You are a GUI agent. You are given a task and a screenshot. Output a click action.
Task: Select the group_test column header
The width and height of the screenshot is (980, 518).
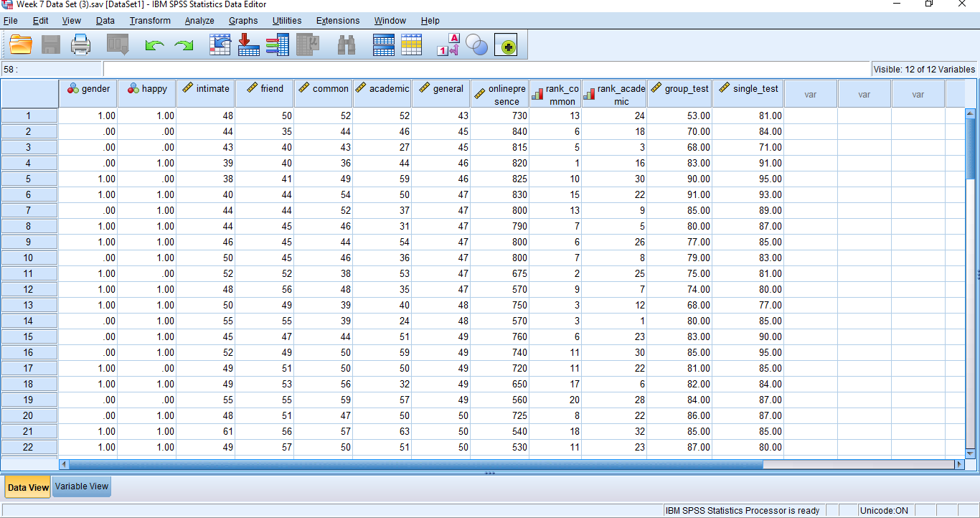click(679, 94)
